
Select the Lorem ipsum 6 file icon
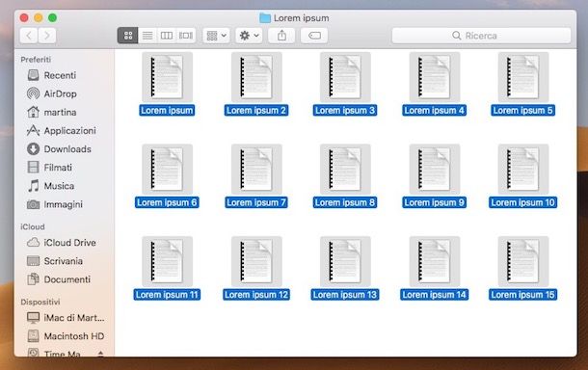pyautogui.click(x=168, y=169)
